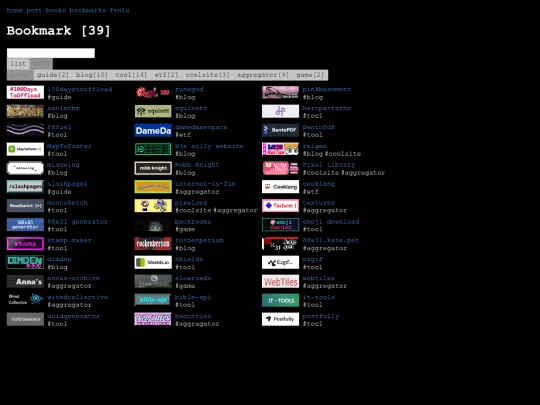Open the 88x31.kate.pet link
Image resolution: width=540 pixels, height=405 pixels.
coord(331,240)
